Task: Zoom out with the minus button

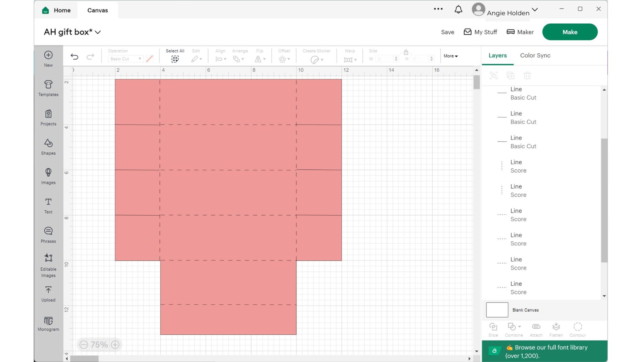Action: click(x=83, y=345)
